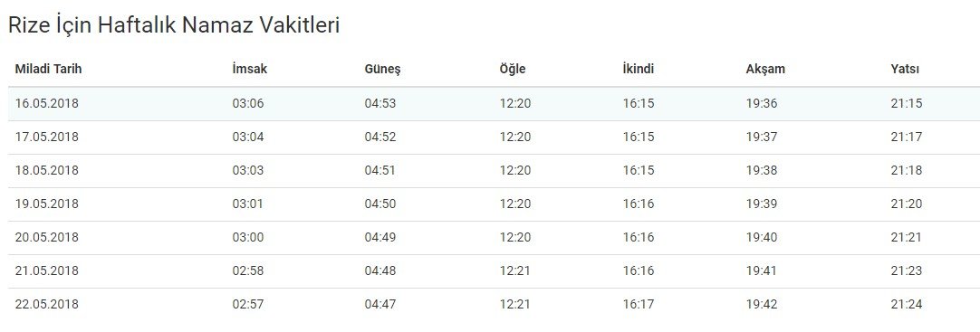980x332 pixels.
Task: Select the 22.05.2018 date cell
Action: point(47,305)
